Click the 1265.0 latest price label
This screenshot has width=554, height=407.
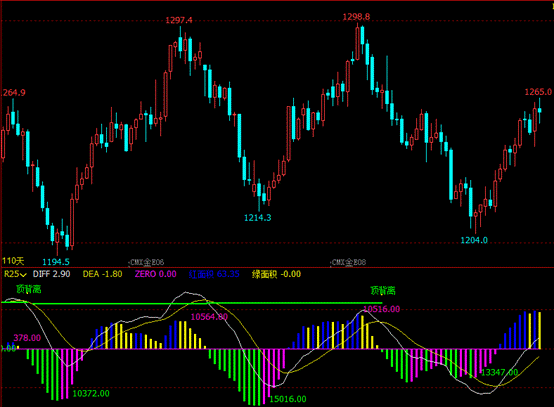click(538, 92)
